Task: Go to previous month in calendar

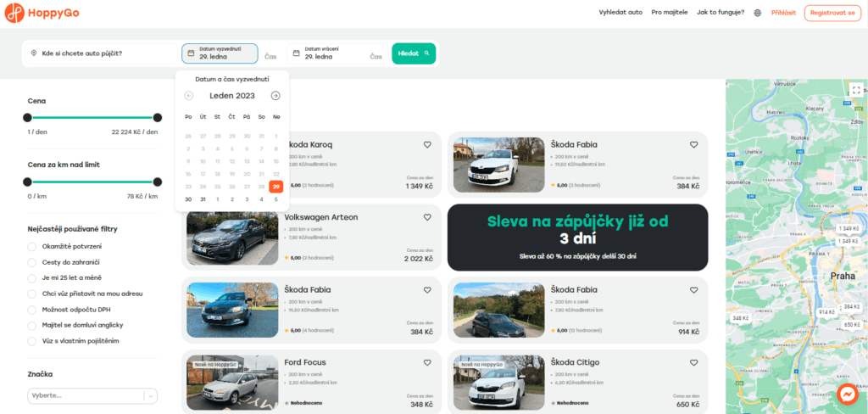Action: [189, 96]
